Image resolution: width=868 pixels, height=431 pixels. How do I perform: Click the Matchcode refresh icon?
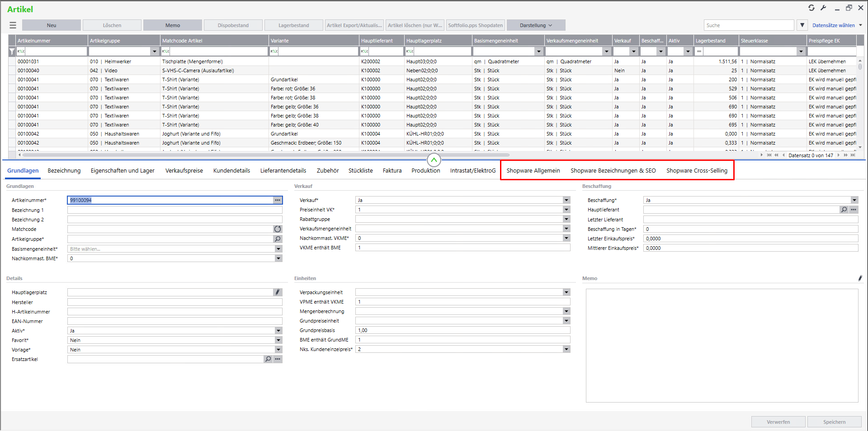(278, 229)
